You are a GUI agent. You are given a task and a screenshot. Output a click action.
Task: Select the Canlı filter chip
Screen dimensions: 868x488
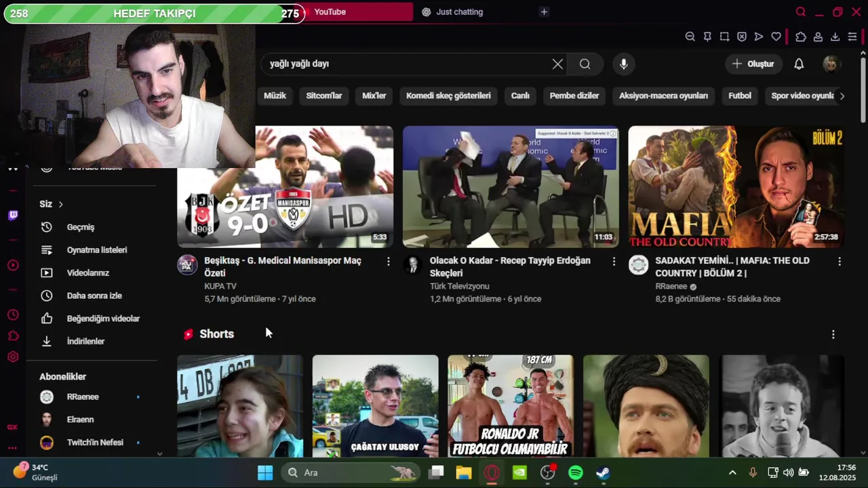(x=520, y=96)
